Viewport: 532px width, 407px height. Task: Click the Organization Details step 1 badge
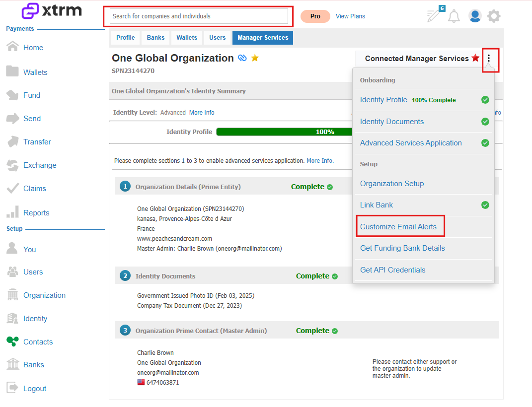[x=125, y=187]
